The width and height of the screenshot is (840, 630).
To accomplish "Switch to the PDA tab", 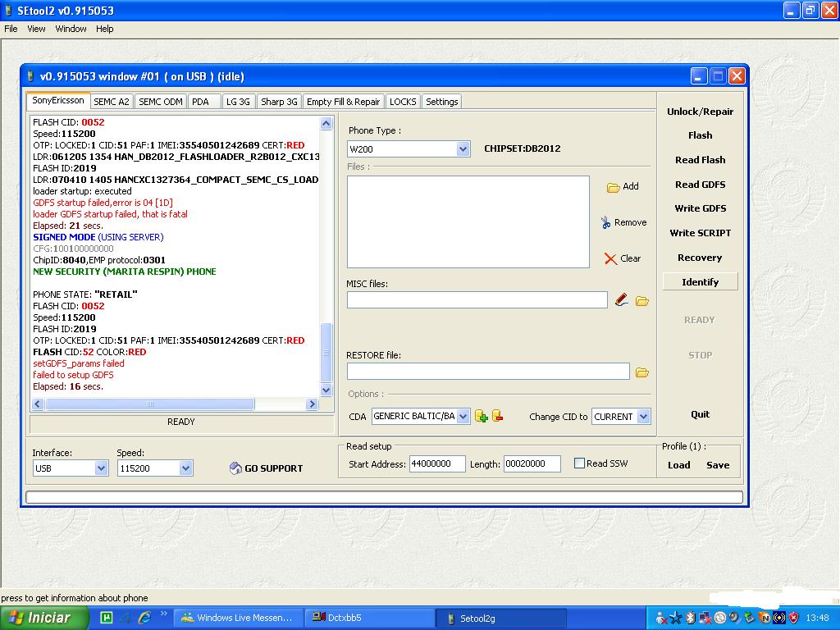I will tap(204, 102).
